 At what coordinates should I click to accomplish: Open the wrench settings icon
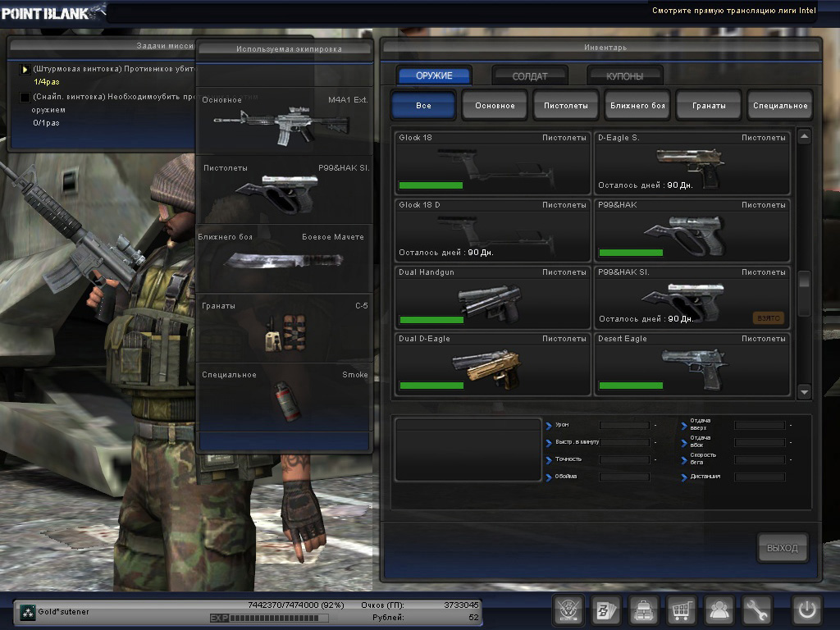[x=756, y=609]
